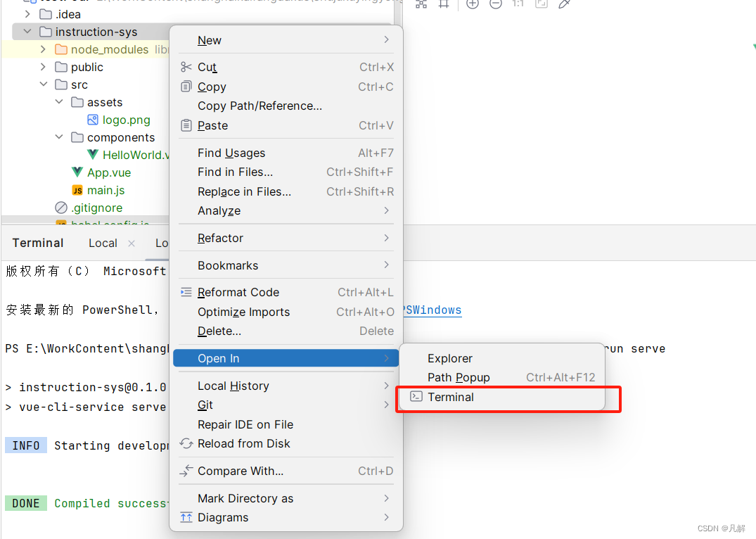Select .gitignore file in tree
Screen dimensions: 756x539
96,208
